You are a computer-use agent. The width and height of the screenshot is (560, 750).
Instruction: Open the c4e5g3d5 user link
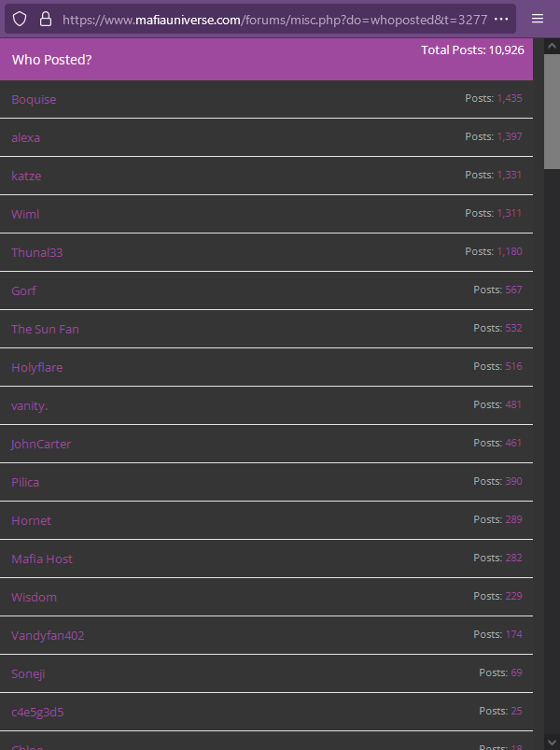[x=37, y=712]
